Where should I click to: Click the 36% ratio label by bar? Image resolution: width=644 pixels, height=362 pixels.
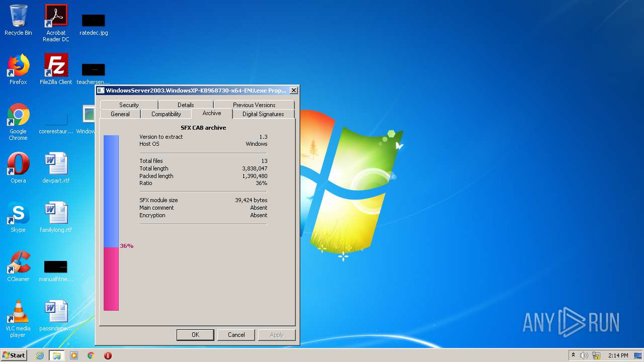click(127, 246)
